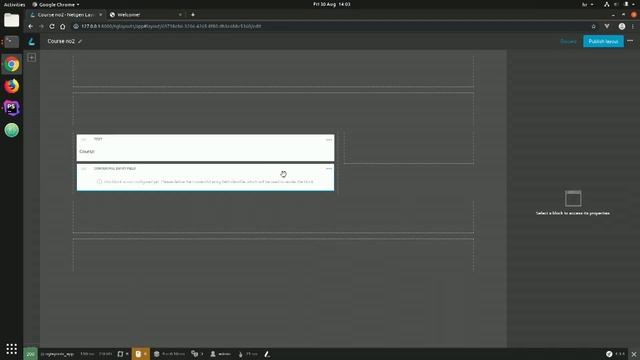Viewport: 640px width, 360px height.
Task: Click the 200 status code in Symfony toolbar
Action: pos(31,354)
